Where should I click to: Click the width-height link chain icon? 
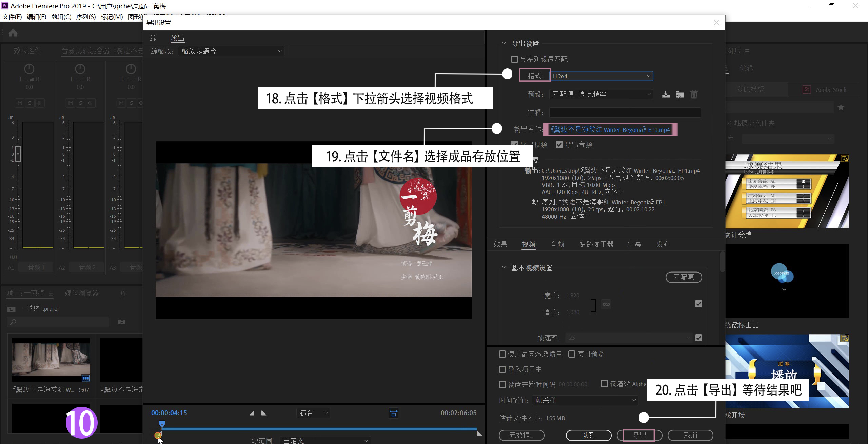(x=606, y=304)
